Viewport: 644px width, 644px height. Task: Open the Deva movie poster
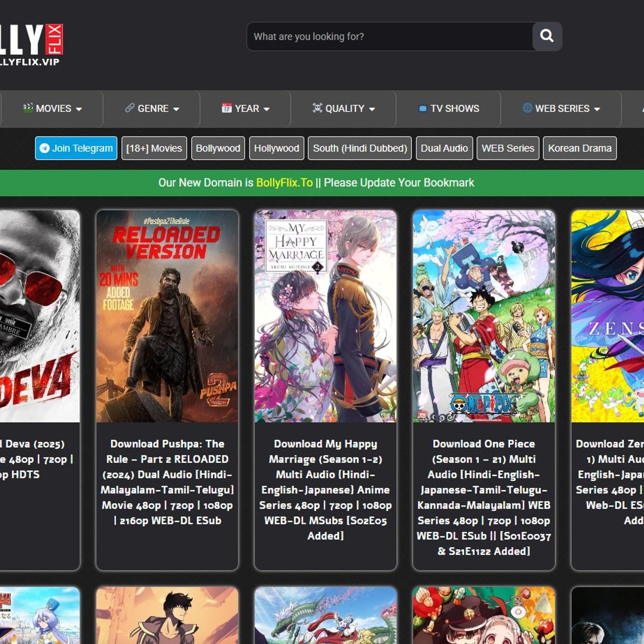(40, 316)
